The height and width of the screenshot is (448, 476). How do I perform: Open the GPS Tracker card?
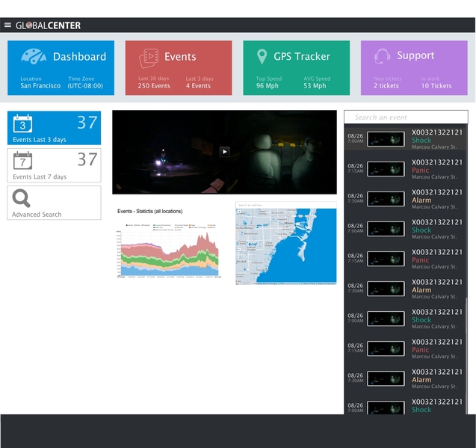coord(296,68)
